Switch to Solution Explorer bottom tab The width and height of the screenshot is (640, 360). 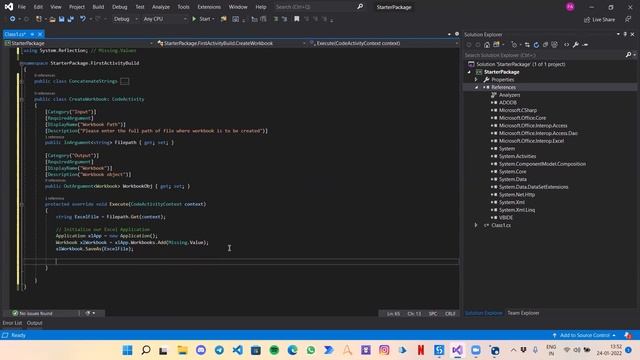484,313
